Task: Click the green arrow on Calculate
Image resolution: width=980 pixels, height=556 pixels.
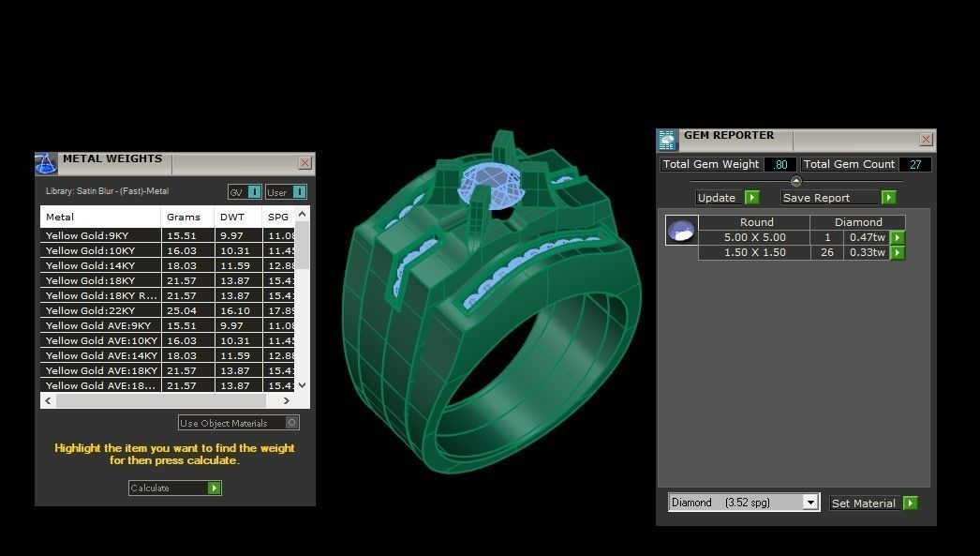Action: tap(215, 488)
